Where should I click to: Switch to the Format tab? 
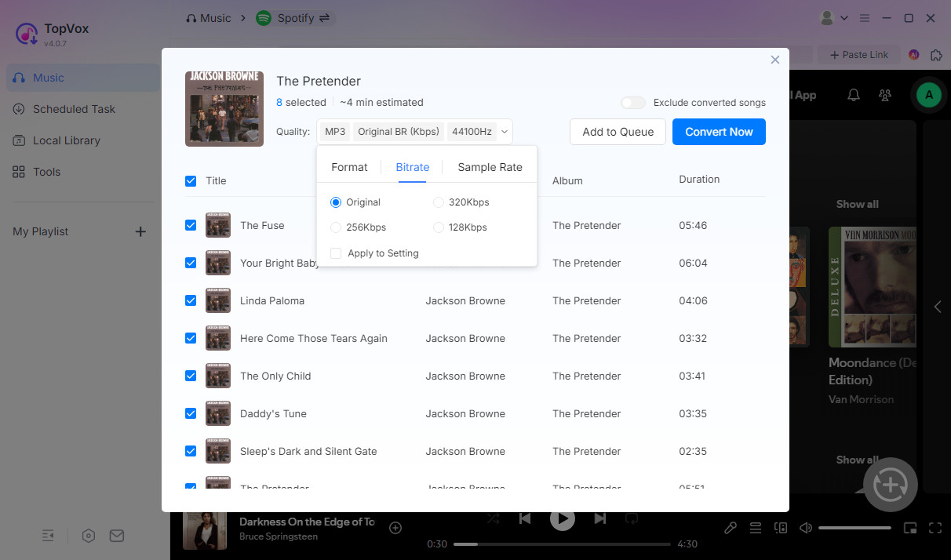coord(349,167)
